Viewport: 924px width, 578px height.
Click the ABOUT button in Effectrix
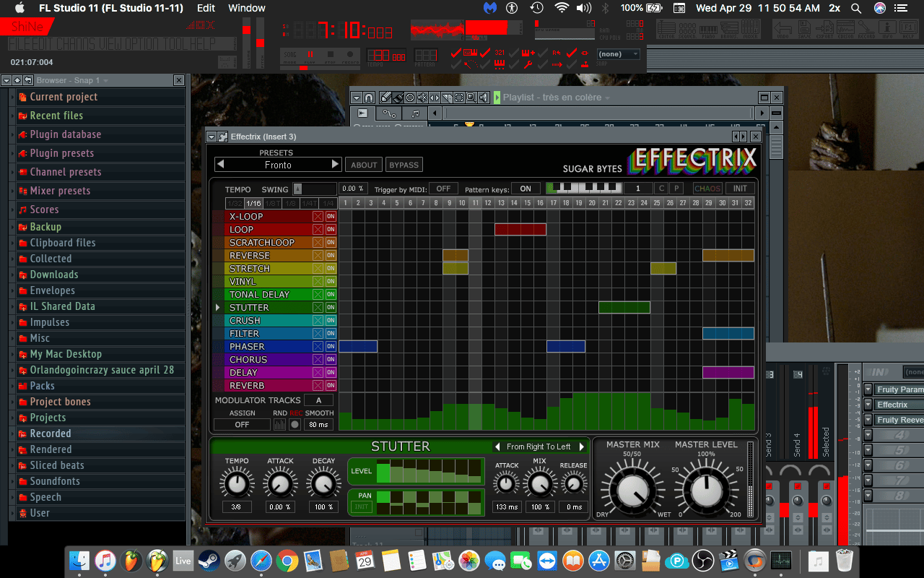(364, 165)
